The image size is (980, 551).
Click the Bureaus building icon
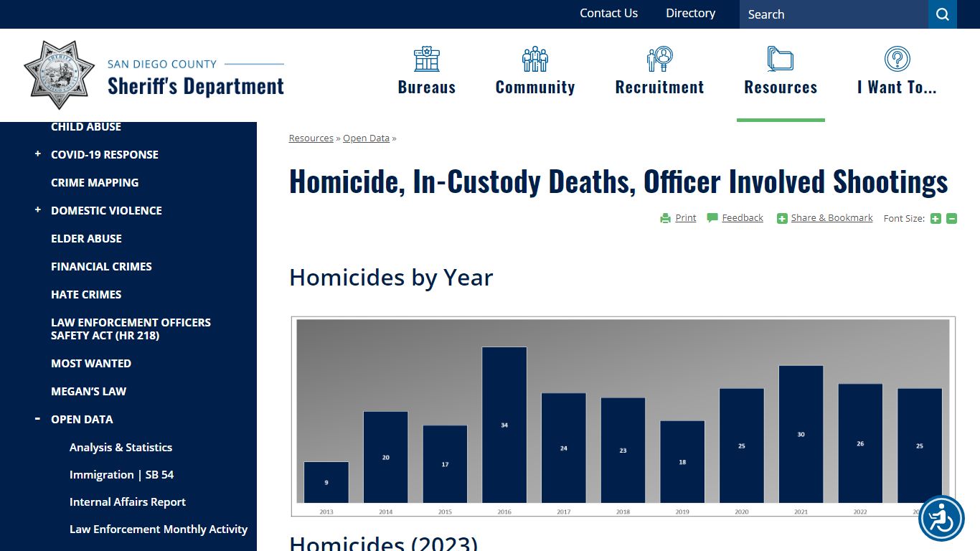pyautogui.click(x=427, y=59)
